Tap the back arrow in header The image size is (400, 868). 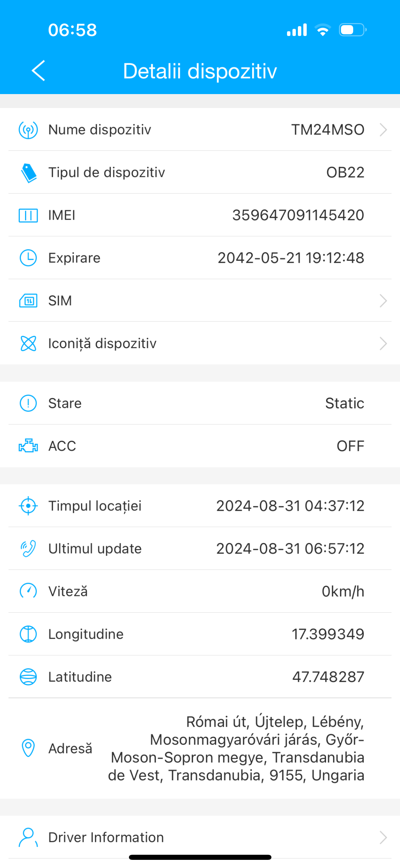coord(38,71)
